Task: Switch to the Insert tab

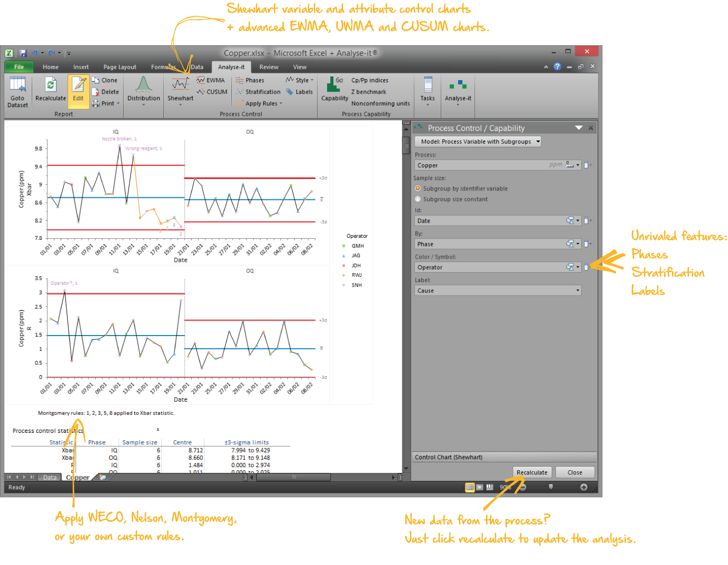Action: tap(81, 67)
